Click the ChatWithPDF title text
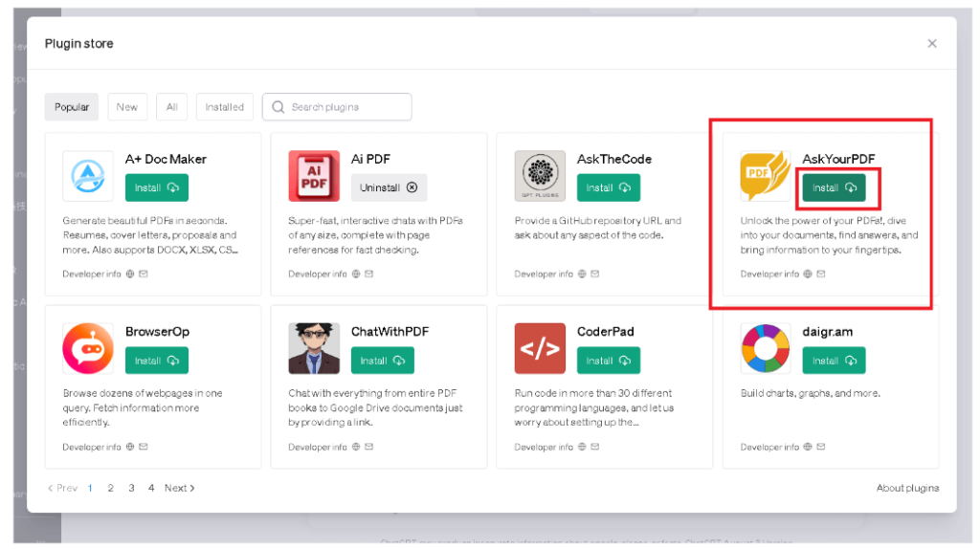This screenshot has width=980, height=549. coord(390,332)
